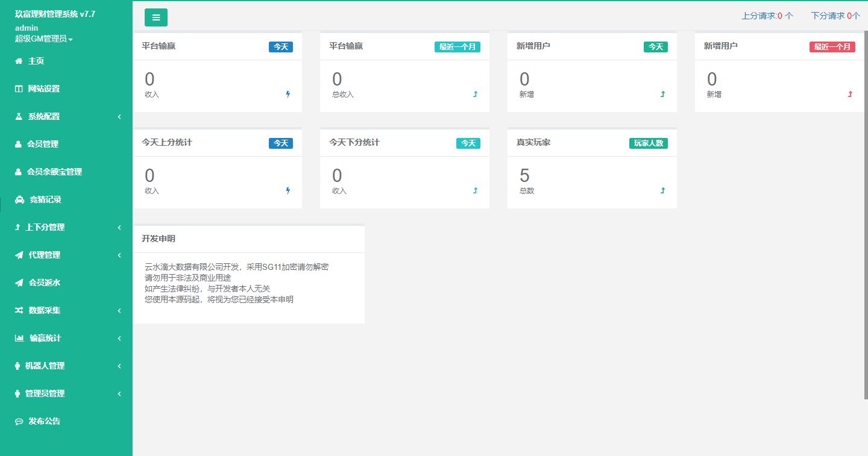Open the 超级GM管理员 user dropdown
Viewport: 868px width, 456px height.
[x=43, y=39]
